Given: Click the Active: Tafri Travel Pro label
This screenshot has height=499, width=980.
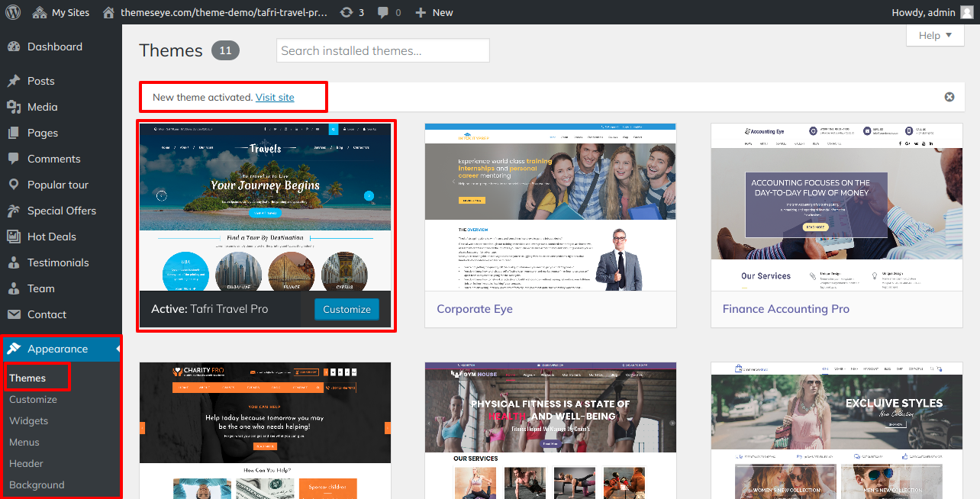Looking at the screenshot, I should (x=210, y=309).
